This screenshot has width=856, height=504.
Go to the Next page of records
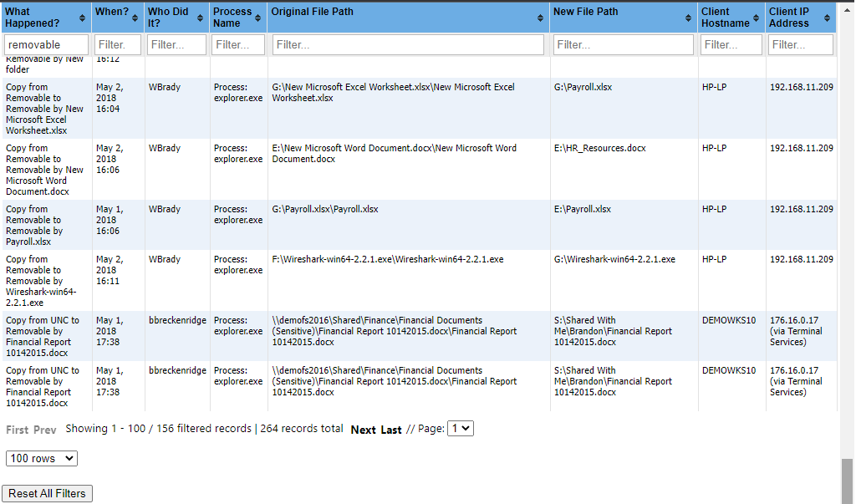click(363, 429)
